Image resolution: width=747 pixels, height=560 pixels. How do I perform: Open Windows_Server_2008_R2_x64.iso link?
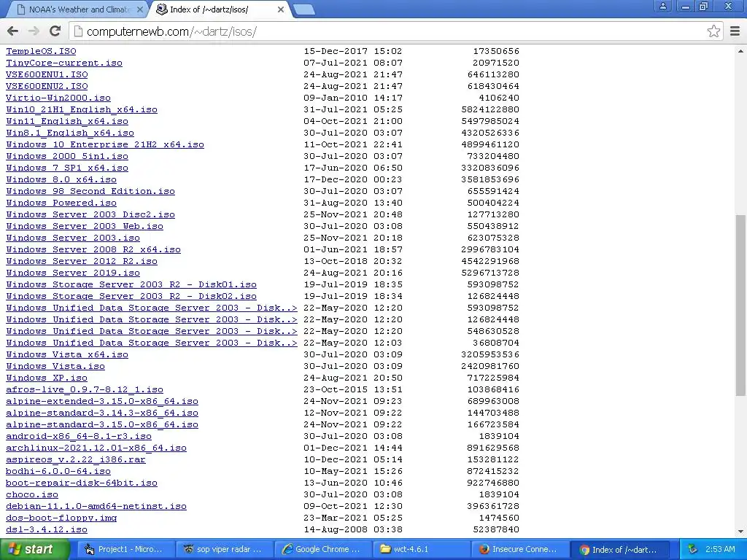coord(93,249)
